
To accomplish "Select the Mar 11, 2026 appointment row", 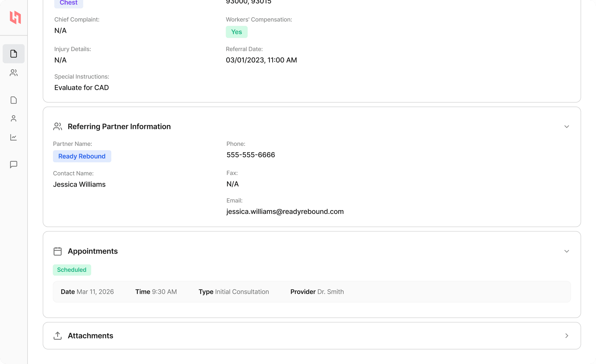I will [312, 292].
